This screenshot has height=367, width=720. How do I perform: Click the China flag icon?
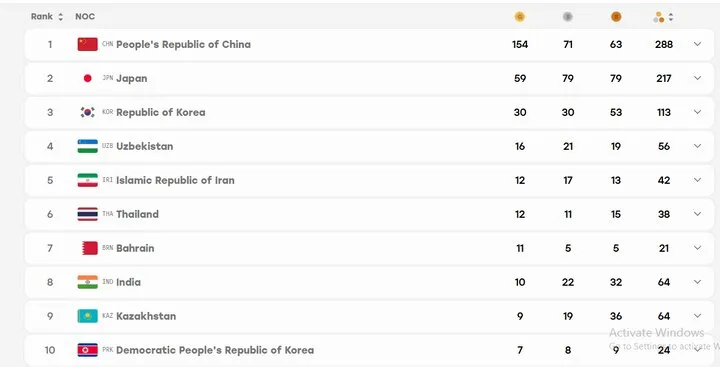tap(87, 44)
